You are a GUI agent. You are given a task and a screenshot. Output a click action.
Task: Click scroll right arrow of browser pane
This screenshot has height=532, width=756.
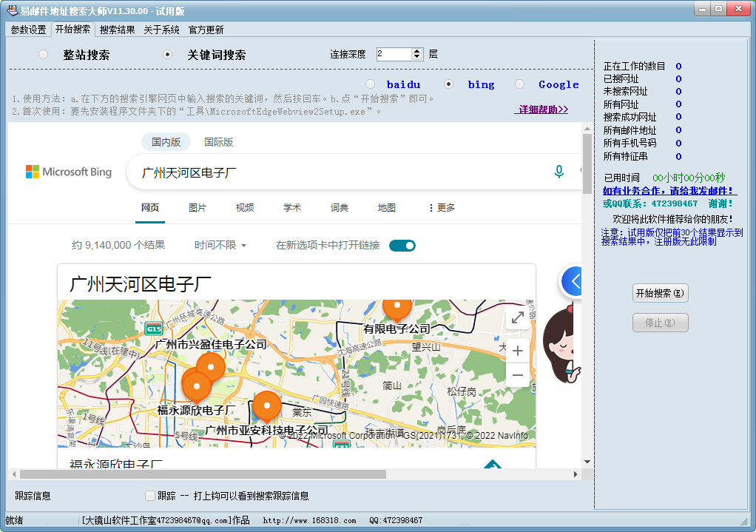pos(576,474)
